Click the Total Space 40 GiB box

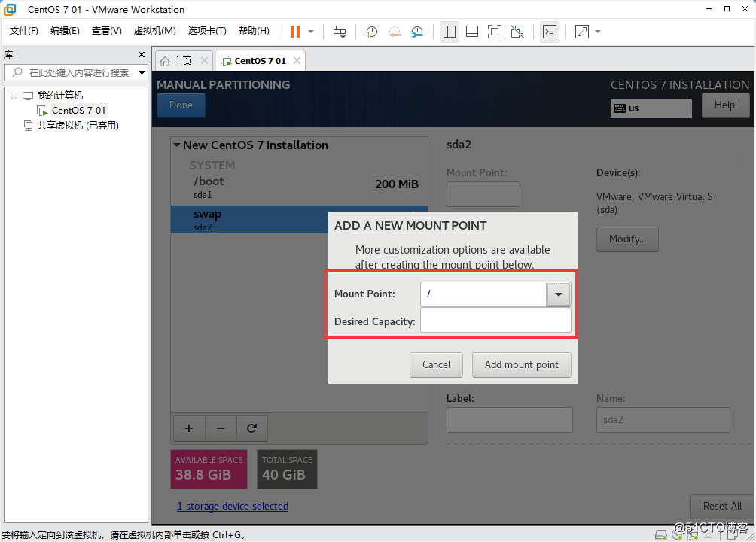point(288,469)
